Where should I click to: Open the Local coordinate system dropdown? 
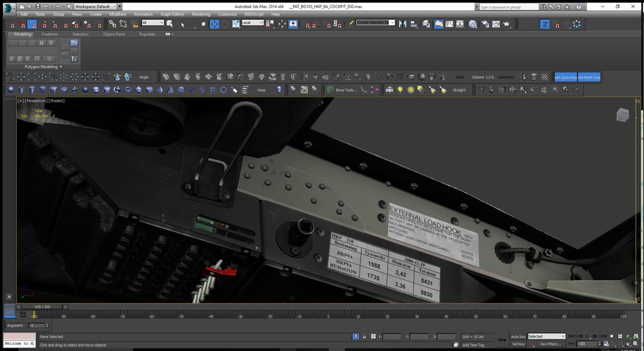click(252, 23)
